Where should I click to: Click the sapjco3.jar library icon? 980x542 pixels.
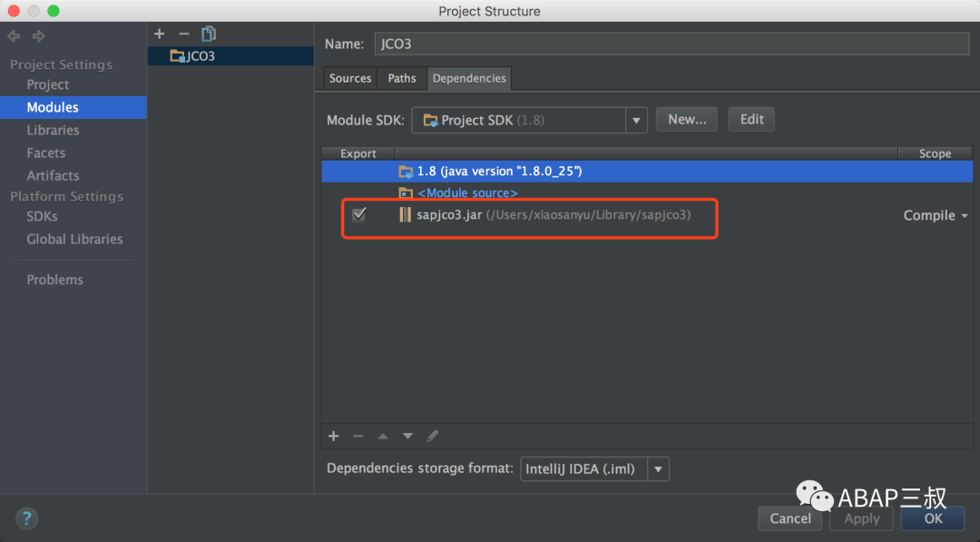pyautogui.click(x=405, y=215)
